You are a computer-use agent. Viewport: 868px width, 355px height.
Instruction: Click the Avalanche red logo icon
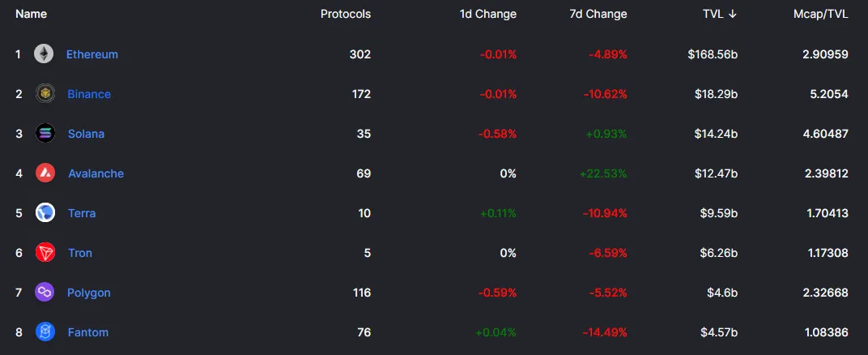(x=45, y=173)
